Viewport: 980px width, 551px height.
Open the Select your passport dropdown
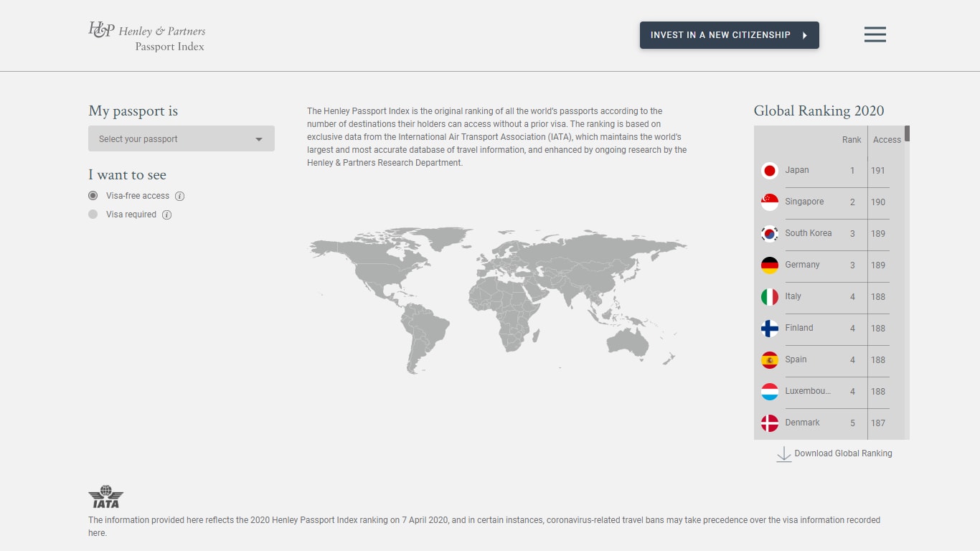click(182, 138)
